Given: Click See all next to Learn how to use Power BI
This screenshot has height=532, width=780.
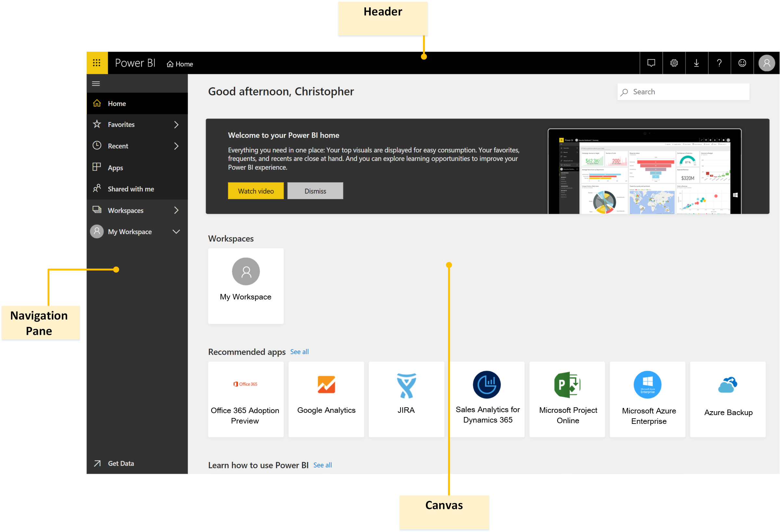Looking at the screenshot, I should (323, 465).
